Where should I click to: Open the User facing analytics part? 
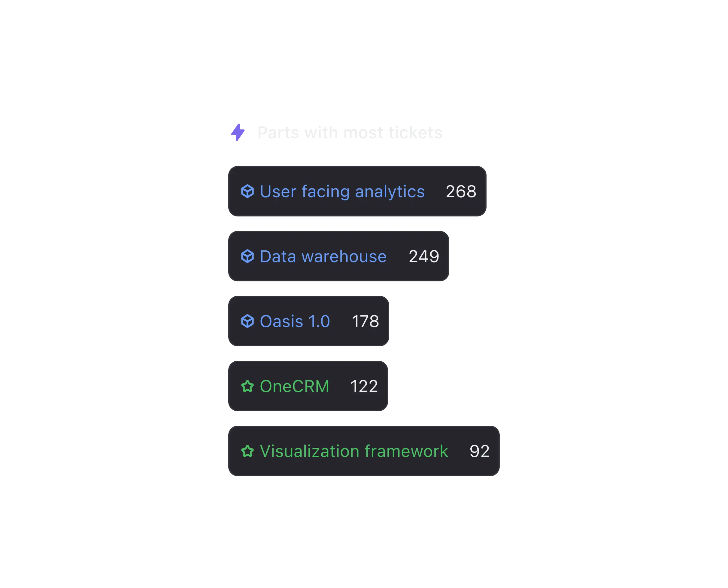pyautogui.click(x=342, y=192)
